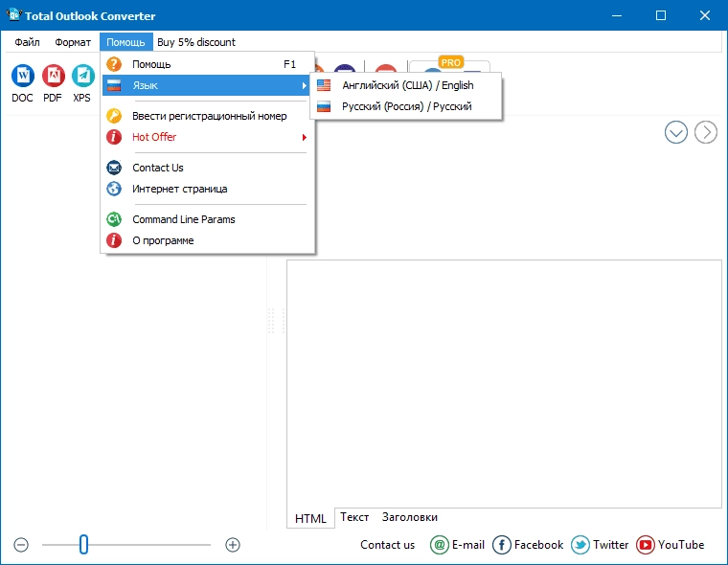Select Contact Us menu entry

pyautogui.click(x=206, y=168)
